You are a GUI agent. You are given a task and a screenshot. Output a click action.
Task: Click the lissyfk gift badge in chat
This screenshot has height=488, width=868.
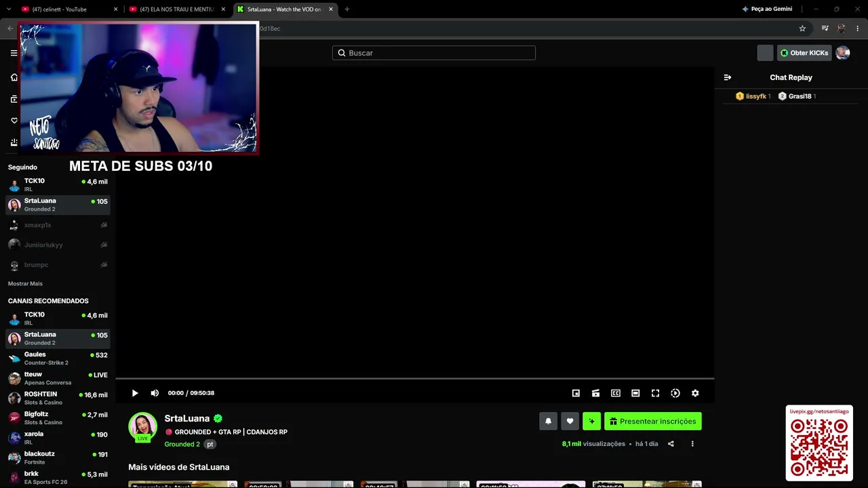[753, 96]
